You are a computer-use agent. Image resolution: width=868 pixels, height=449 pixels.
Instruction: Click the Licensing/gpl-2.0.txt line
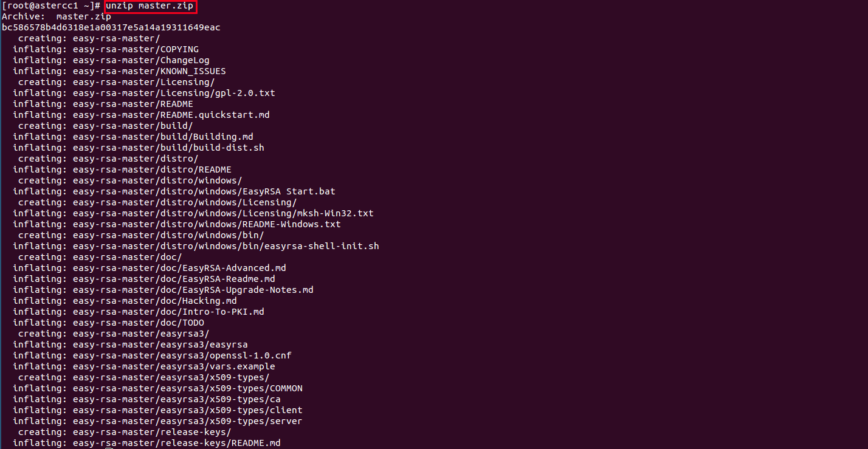144,94
